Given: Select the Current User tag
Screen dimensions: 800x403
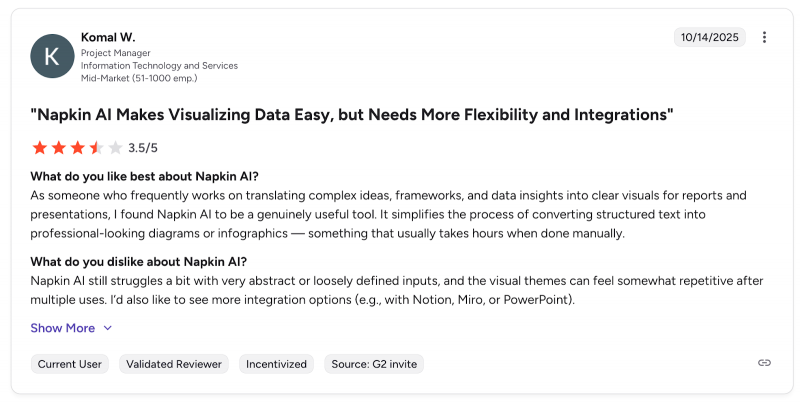Looking at the screenshot, I should pos(70,364).
